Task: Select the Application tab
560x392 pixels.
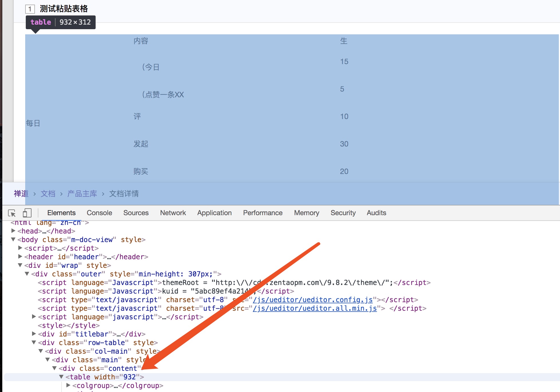Action: click(x=214, y=213)
